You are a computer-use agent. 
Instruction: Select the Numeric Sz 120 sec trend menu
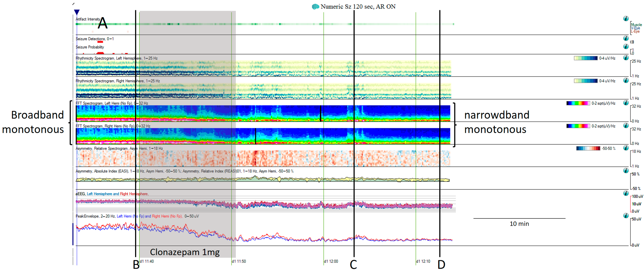[x=357, y=7]
